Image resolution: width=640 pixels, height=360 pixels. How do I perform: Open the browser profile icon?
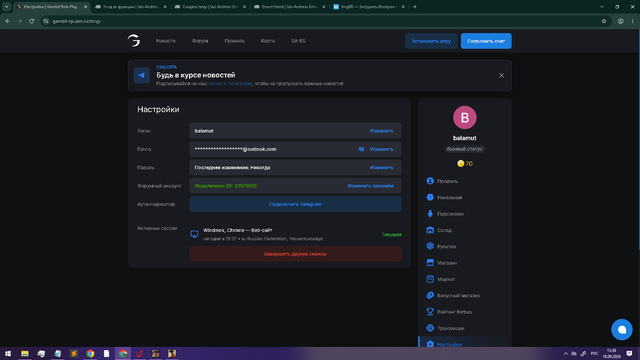click(620, 21)
